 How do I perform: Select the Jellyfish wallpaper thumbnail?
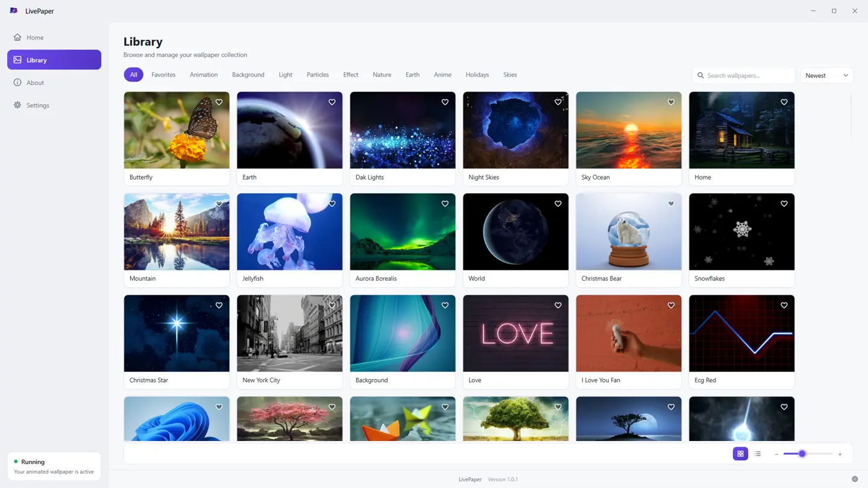[290, 232]
